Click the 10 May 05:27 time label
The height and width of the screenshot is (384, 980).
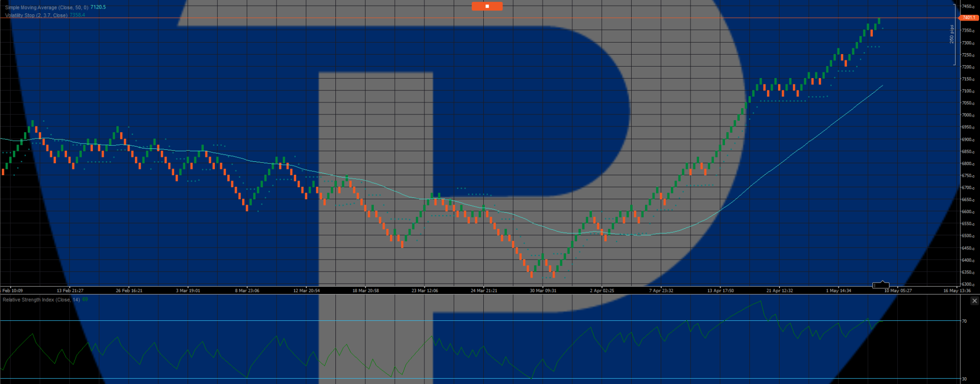(898, 291)
